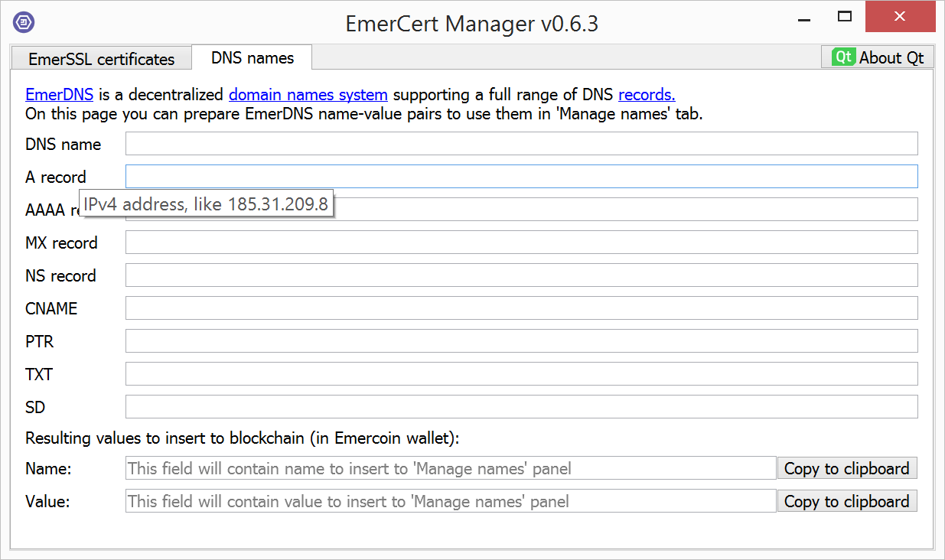Focus the DNS name input field
Screen dimensions: 945x560
522,143
